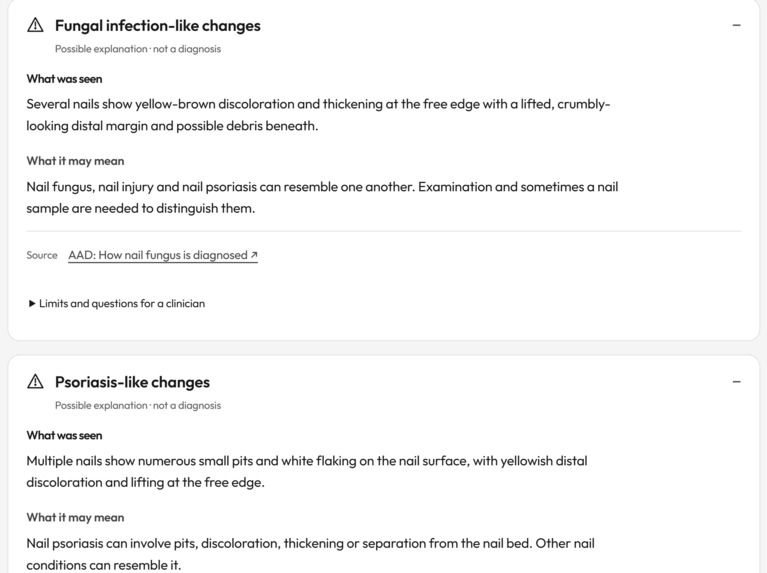Viewport: 767px width, 573px height.
Task: Click the external-link arrow icon after the AAD source
Action: (x=254, y=255)
